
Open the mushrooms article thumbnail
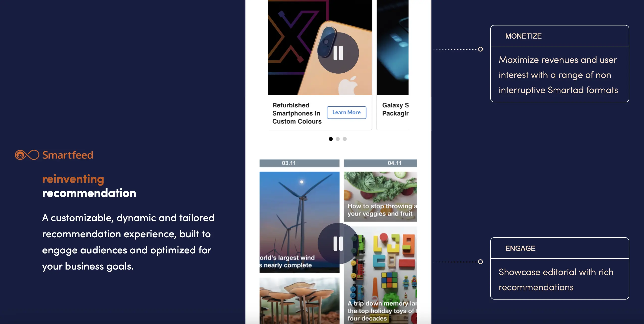pyautogui.click(x=299, y=301)
